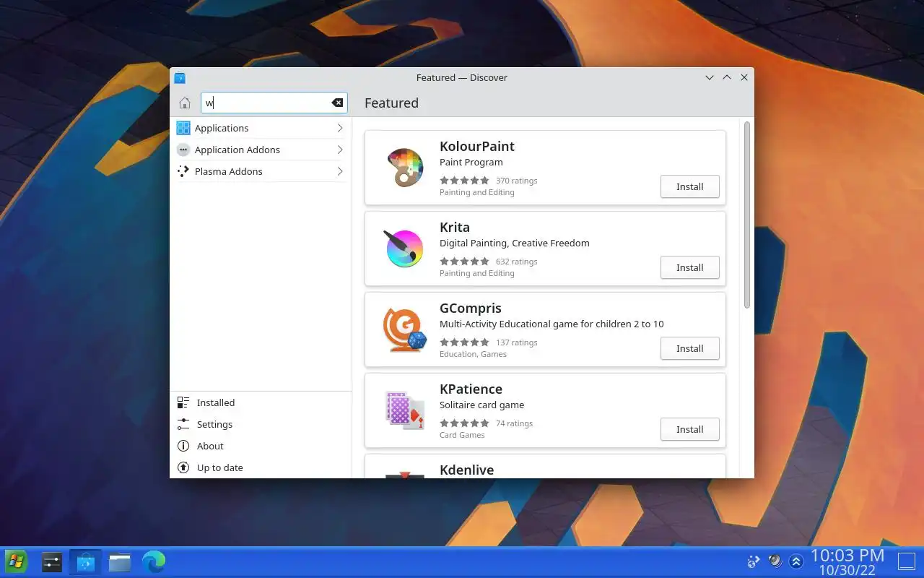The width and height of the screenshot is (924, 578).
Task: Open the application launcher start menu
Action: coord(16,561)
